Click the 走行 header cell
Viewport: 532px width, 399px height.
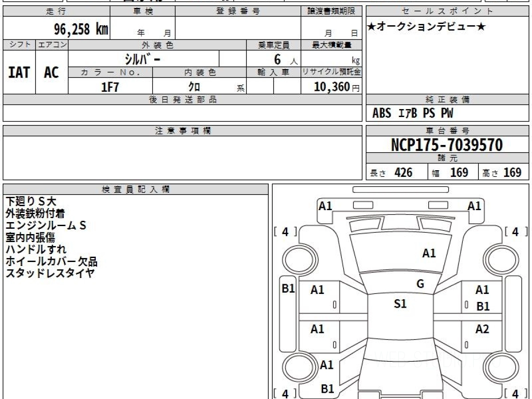pos(56,12)
